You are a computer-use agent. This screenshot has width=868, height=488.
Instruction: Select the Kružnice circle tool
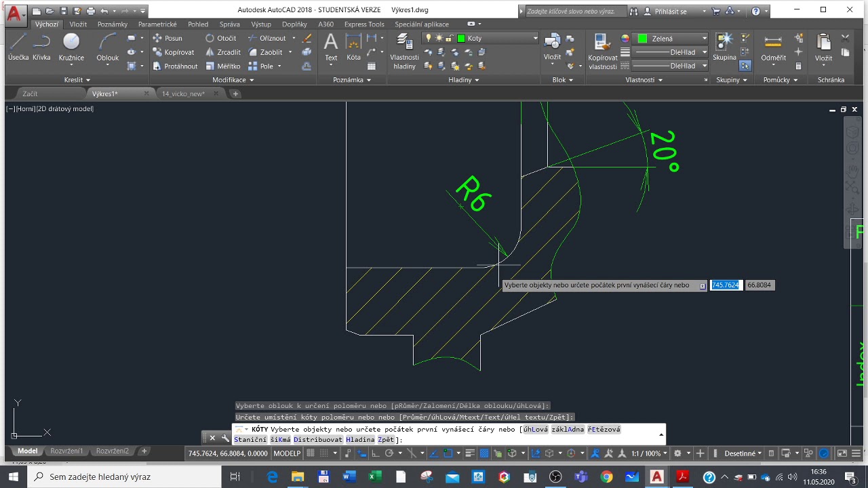[71, 47]
